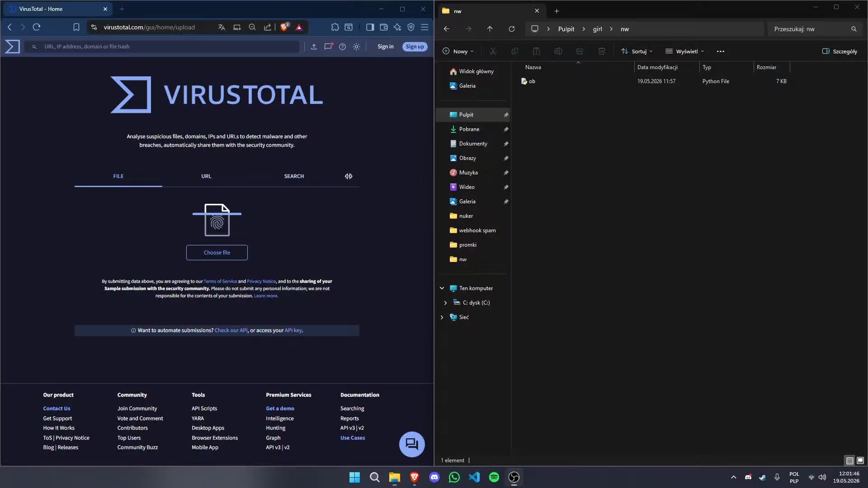Image resolution: width=868 pixels, height=488 pixels.
Task: Click the Check our API link
Action: pyautogui.click(x=231, y=330)
